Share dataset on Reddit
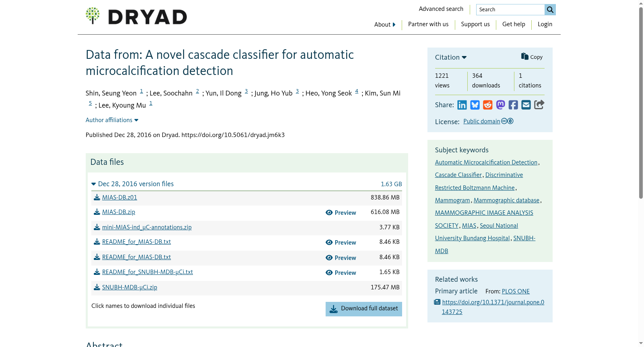This screenshot has width=644, height=347. pos(488,105)
